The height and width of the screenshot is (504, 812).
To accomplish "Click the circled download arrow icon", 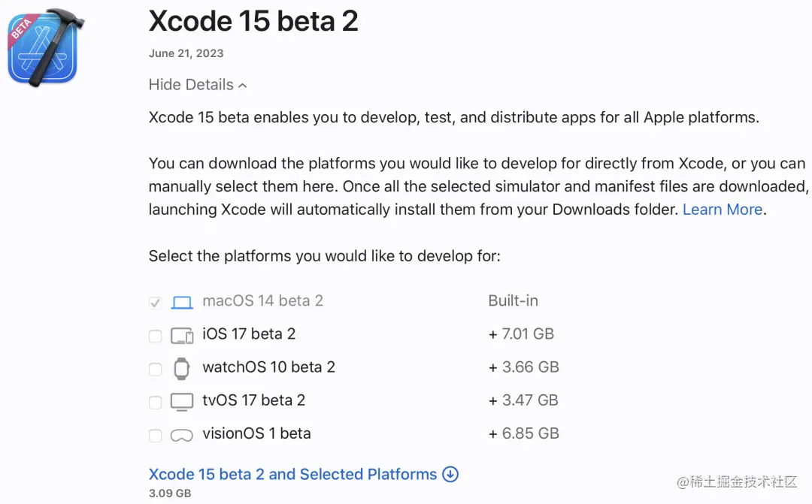I will [450, 475].
